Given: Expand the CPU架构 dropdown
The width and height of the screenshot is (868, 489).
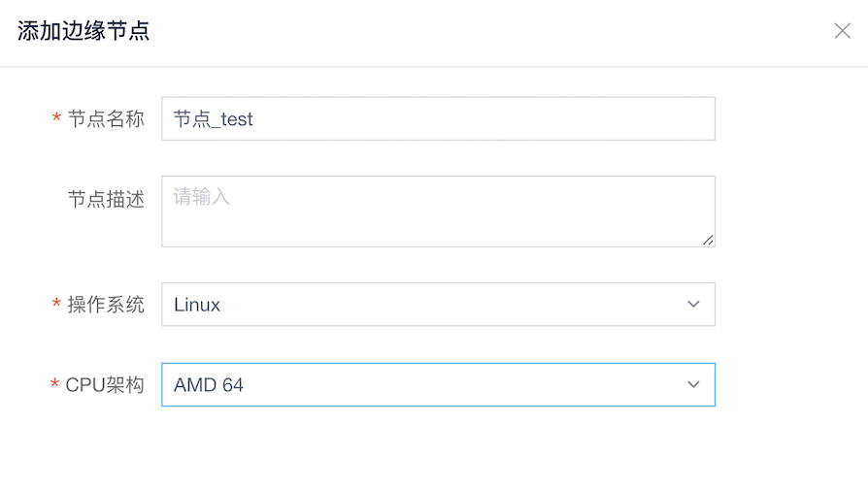Looking at the screenshot, I should pos(437,385).
